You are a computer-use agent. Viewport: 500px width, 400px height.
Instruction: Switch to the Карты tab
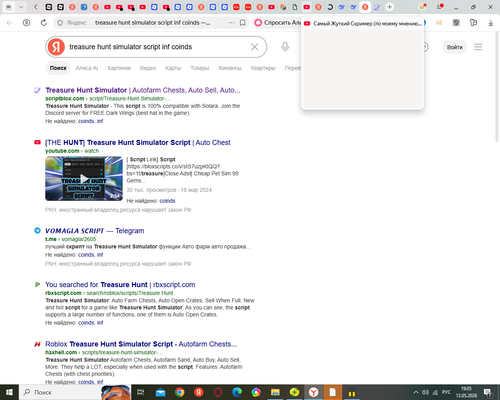[x=173, y=68]
